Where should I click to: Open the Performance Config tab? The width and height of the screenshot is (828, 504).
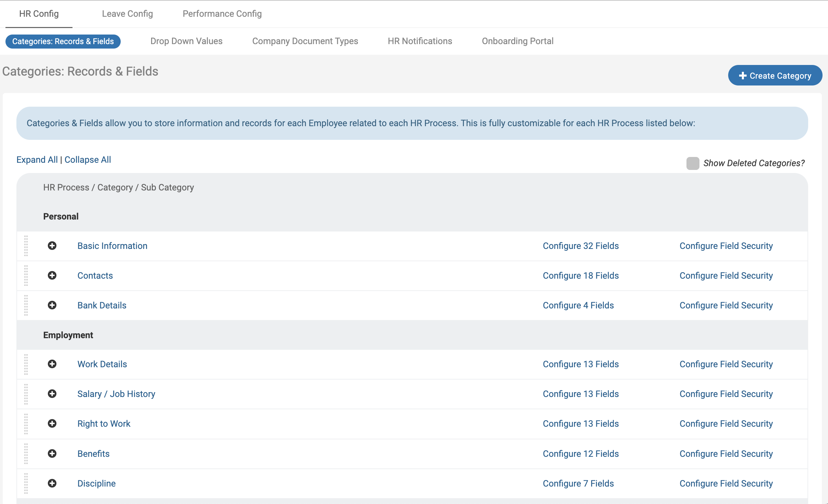(222, 14)
